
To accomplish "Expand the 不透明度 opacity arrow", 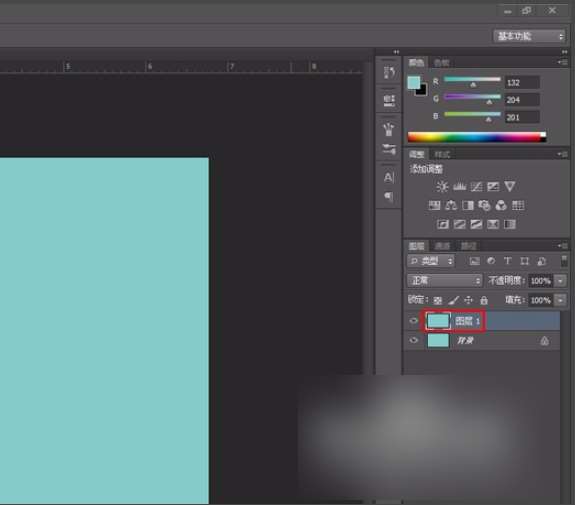I will (560, 281).
